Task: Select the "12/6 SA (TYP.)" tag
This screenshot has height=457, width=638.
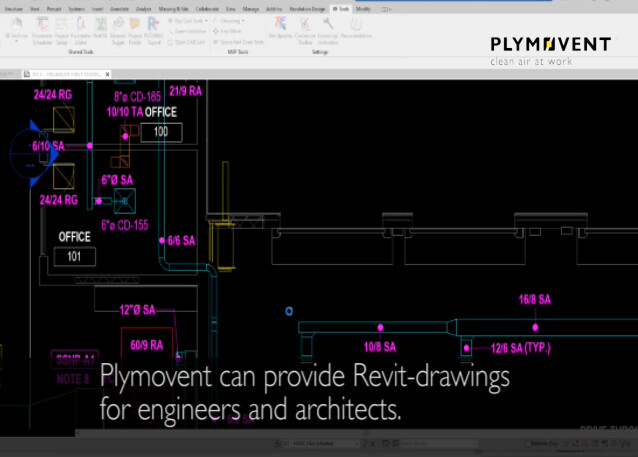Action: point(520,348)
